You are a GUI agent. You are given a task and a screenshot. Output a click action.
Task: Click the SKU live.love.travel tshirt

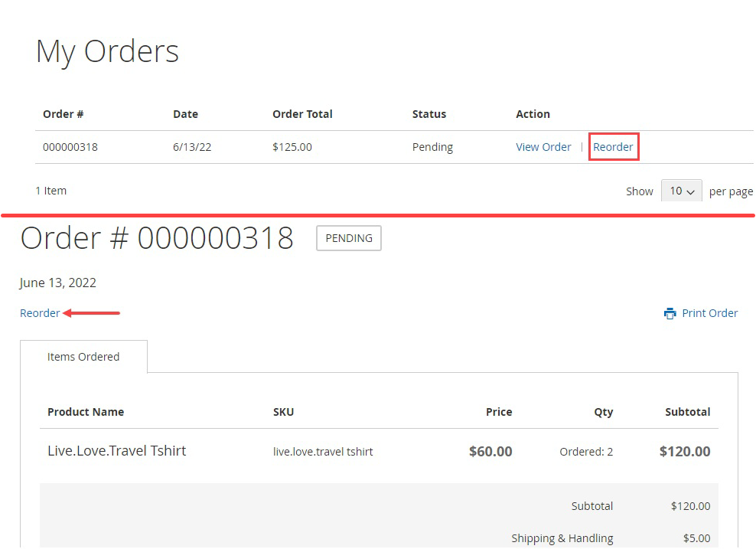323,452
